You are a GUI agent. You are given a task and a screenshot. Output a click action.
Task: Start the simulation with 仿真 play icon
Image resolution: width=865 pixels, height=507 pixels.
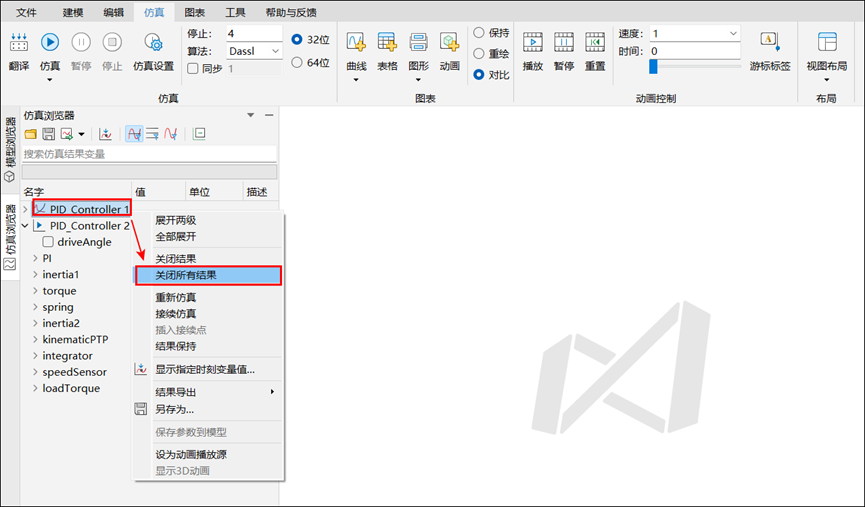click(50, 42)
